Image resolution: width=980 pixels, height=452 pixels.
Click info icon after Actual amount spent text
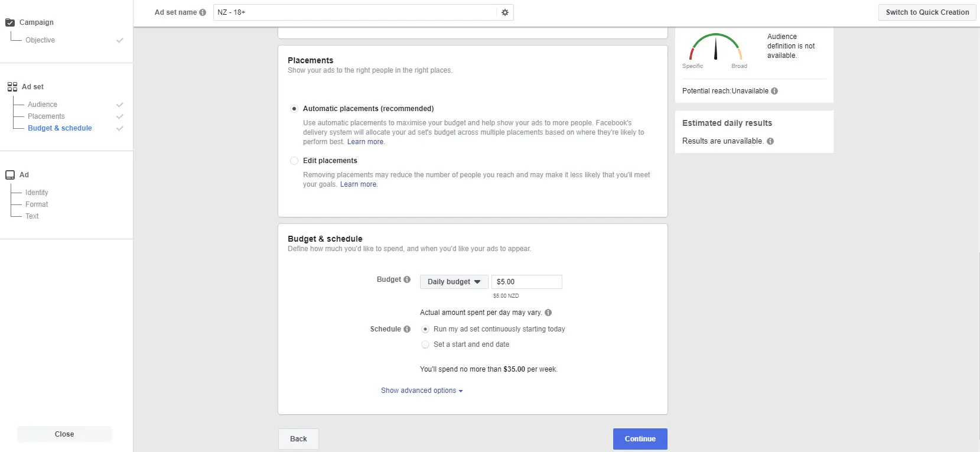548,313
